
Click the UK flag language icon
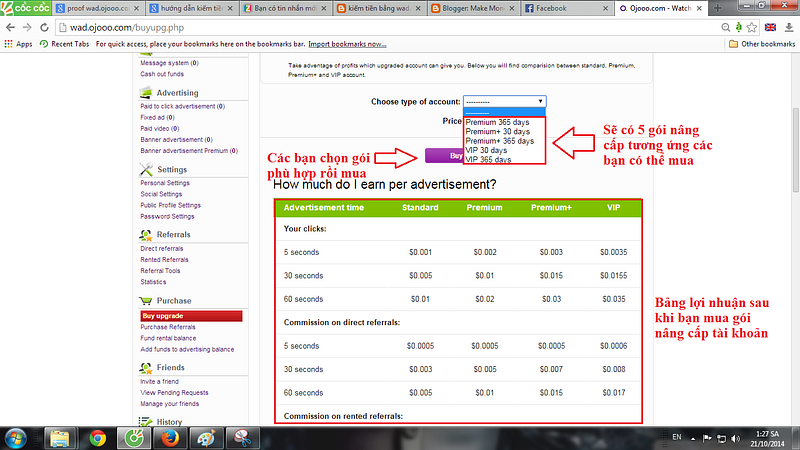pos(770,28)
